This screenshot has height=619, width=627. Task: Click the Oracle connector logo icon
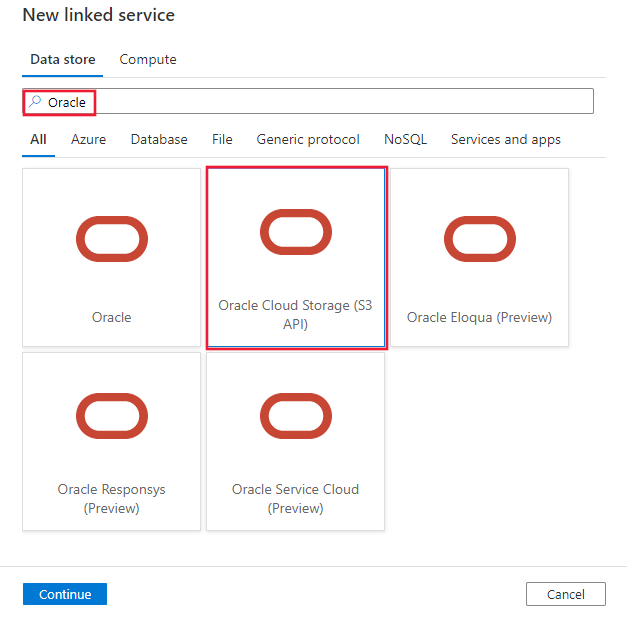[x=112, y=238]
